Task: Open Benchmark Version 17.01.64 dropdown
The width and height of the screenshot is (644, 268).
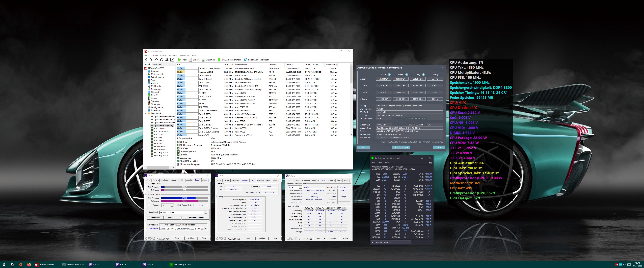Action: coord(206,212)
